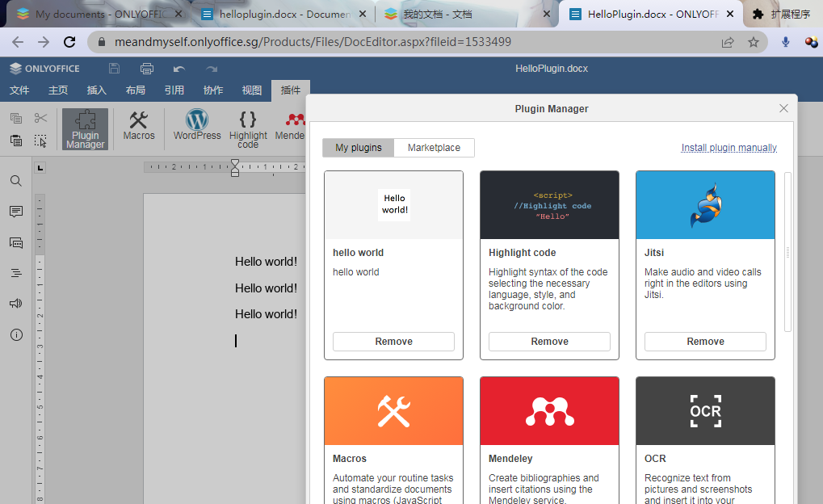Click the Mendeley plugin card image
This screenshot has height=504, width=823.
549,411
